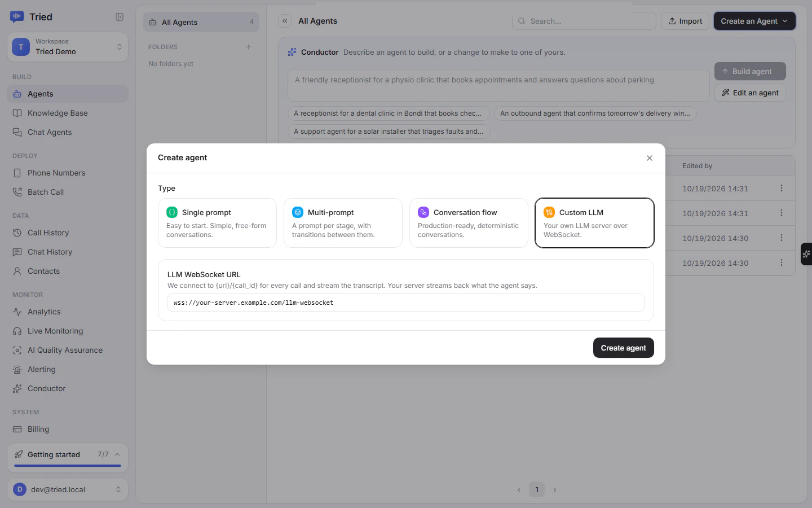The width and height of the screenshot is (812, 508).
Task: Click the Conversation flow purple icon
Action: [x=423, y=212]
